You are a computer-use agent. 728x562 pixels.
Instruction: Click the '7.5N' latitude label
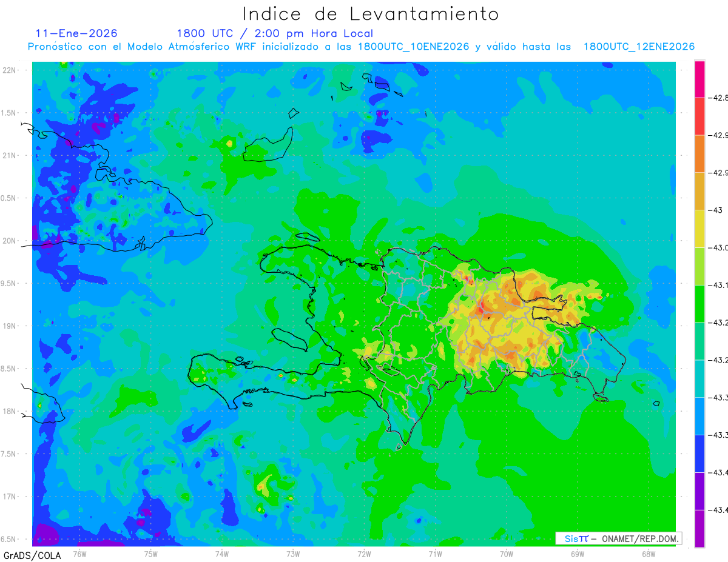tap(8, 454)
